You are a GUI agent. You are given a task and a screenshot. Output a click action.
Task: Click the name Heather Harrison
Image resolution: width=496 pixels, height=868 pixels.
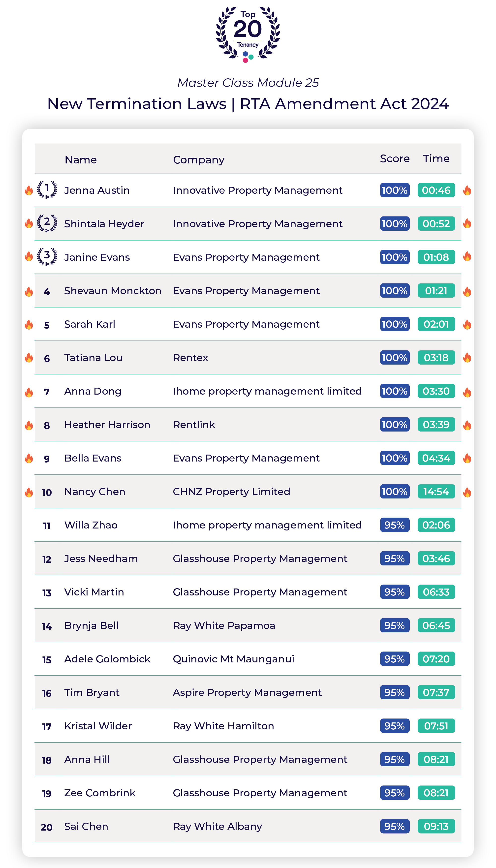(107, 425)
